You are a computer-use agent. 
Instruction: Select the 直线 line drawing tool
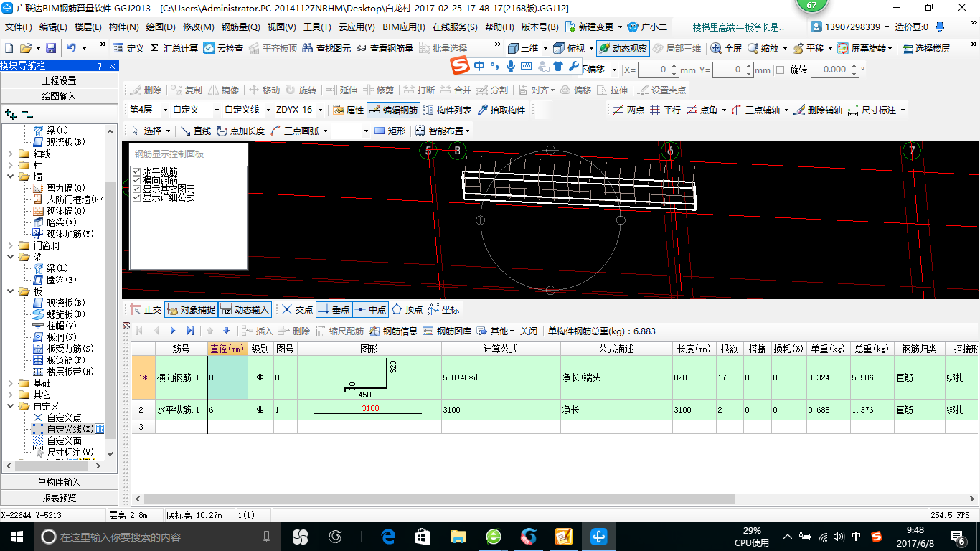(x=196, y=131)
